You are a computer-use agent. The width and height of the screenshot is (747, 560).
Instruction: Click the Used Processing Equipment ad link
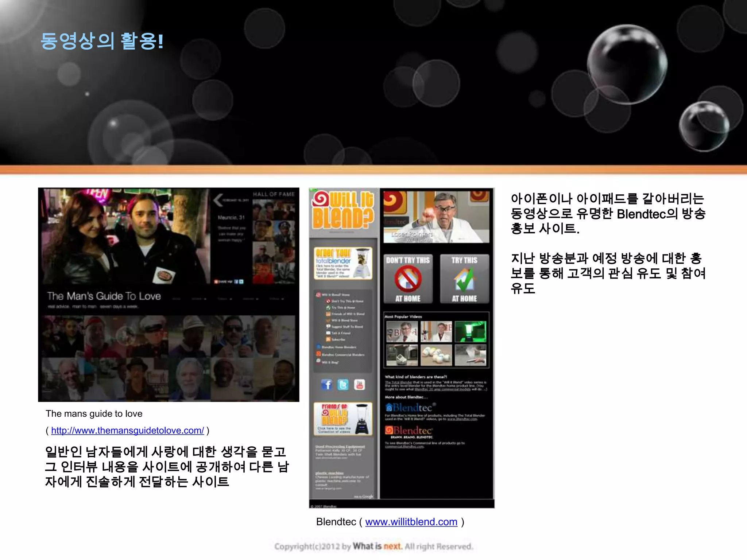click(x=340, y=447)
